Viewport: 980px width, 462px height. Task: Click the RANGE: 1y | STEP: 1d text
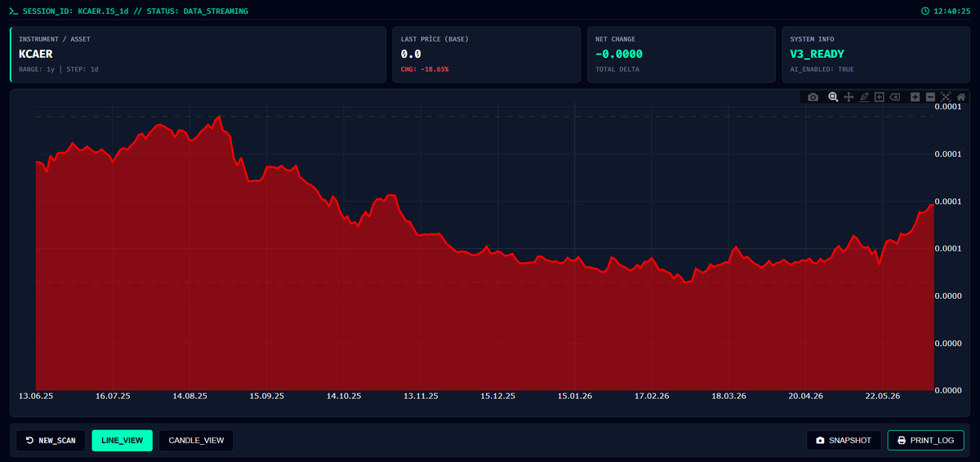click(x=59, y=69)
